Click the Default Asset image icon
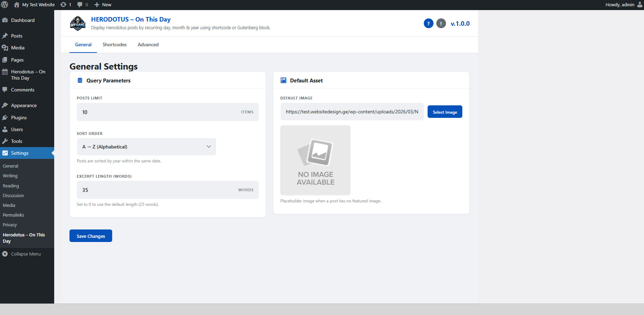Image resolution: width=644 pixels, height=315 pixels. pyautogui.click(x=283, y=80)
